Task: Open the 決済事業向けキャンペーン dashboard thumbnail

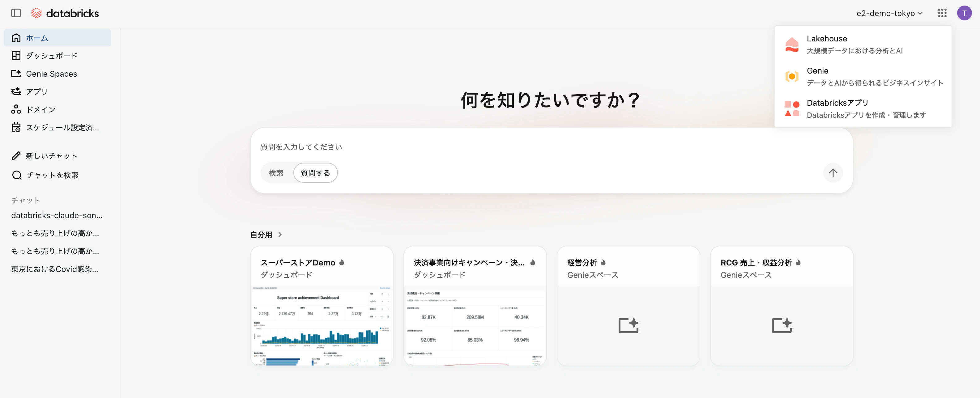Action: pos(475,325)
